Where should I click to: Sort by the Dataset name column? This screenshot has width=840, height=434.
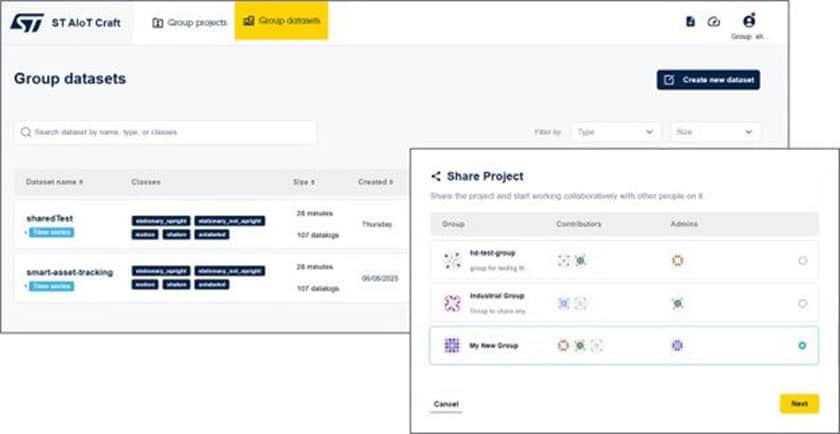(x=55, y=182)
